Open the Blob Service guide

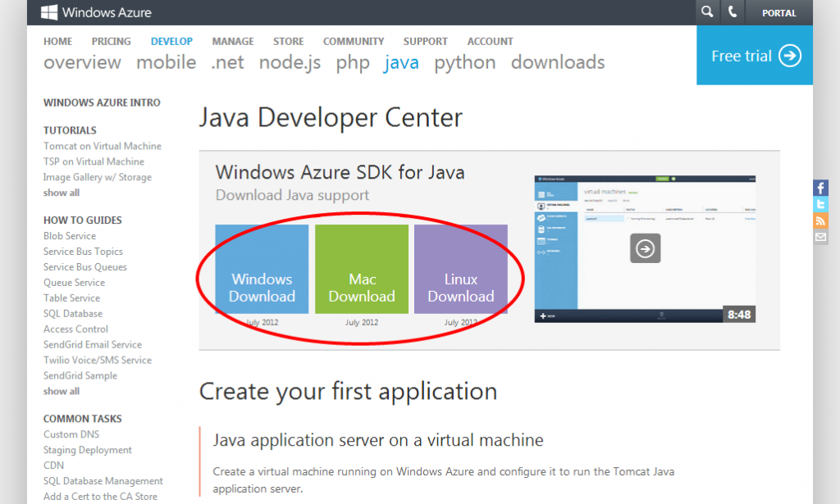click(x=70, y=236)
